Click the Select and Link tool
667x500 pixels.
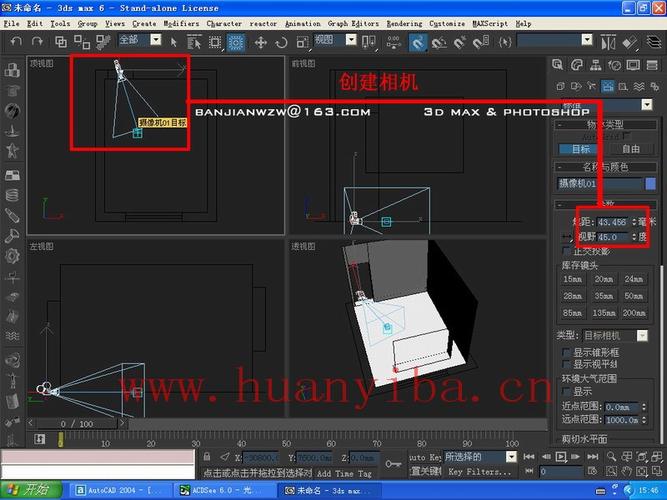click(60, 41)
